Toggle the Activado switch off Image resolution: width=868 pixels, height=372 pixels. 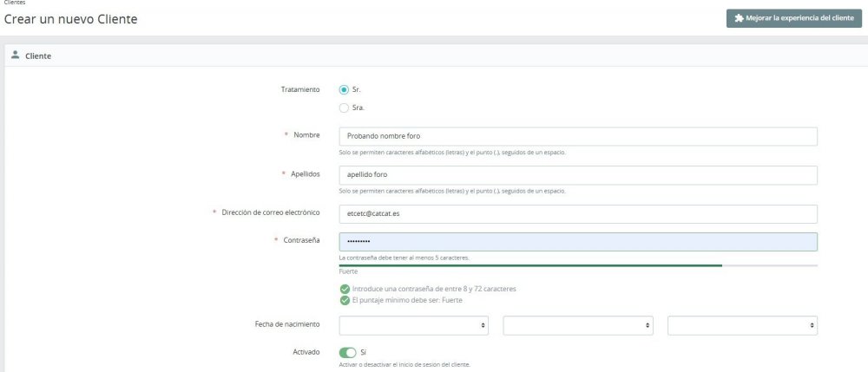point(348,353)
